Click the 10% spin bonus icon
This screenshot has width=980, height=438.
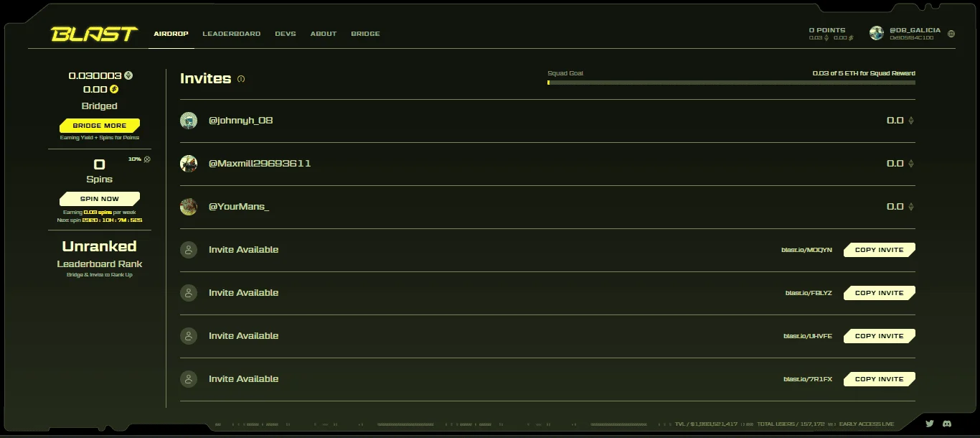pyautogui.click(x=147, y=159)
